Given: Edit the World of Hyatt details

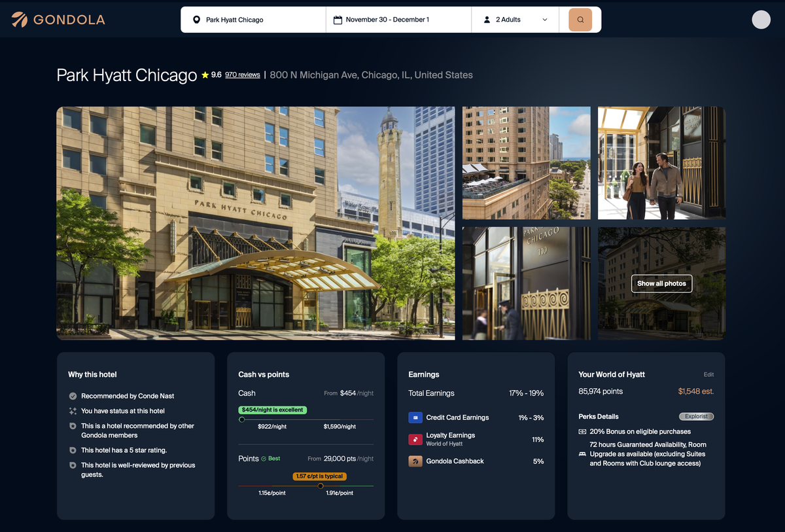Looking at the screenshot, I should (x=708, y=375).
